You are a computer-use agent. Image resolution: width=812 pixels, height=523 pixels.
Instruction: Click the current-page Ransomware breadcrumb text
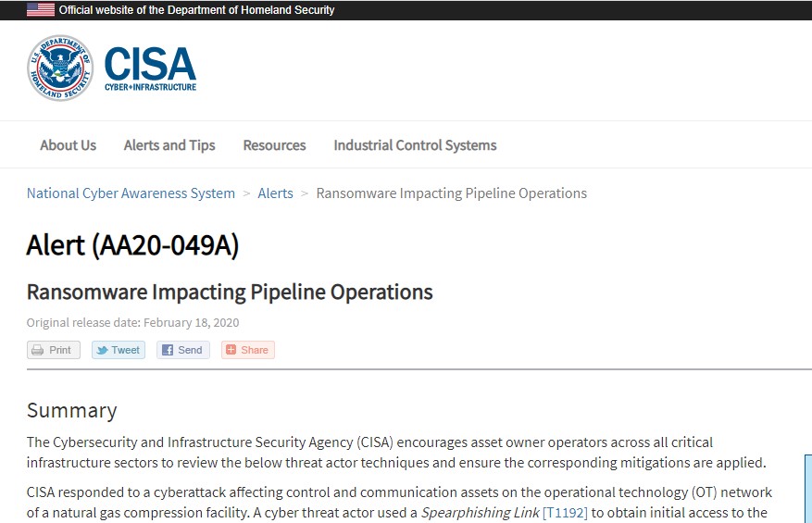point(452,193)
